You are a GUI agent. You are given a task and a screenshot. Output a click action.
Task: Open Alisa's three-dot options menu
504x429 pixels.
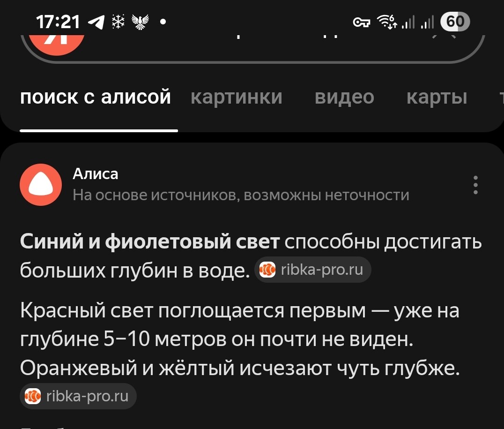[475, 185]
